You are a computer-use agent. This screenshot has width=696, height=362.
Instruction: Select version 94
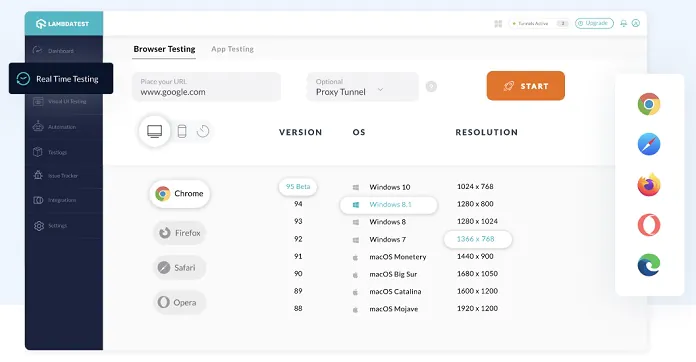point(298,204)
